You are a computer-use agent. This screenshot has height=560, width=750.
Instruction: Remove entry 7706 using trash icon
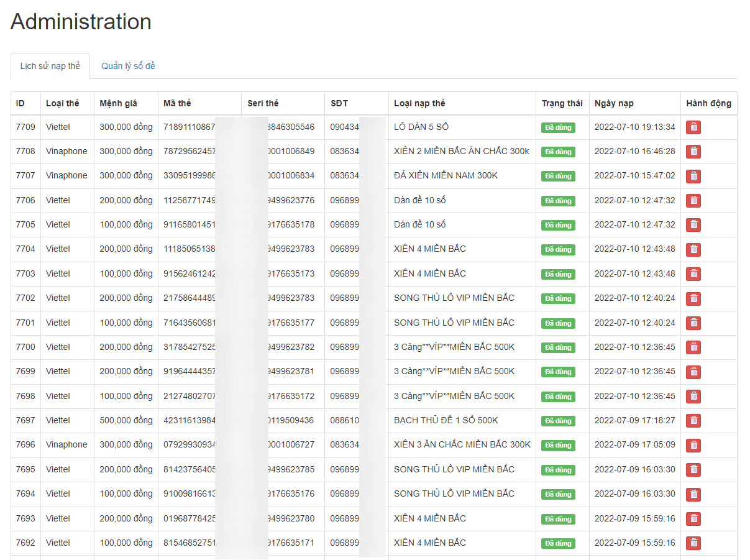[x=693, y=201]
